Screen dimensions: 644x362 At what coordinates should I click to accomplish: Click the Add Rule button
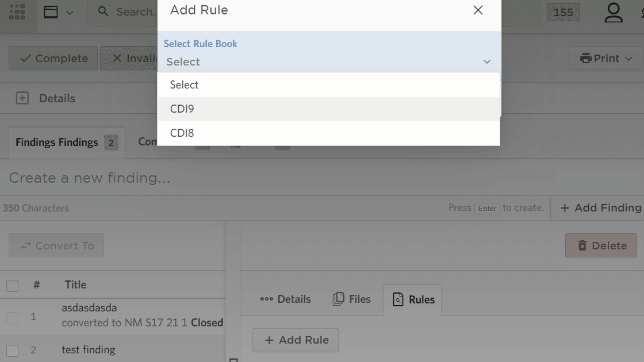coord(296,340)
